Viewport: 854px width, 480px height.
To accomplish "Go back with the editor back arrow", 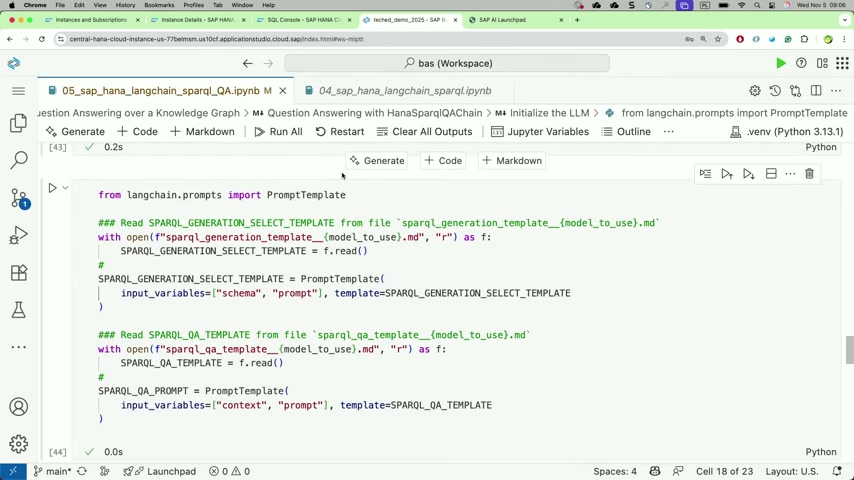I will (248, 63).
